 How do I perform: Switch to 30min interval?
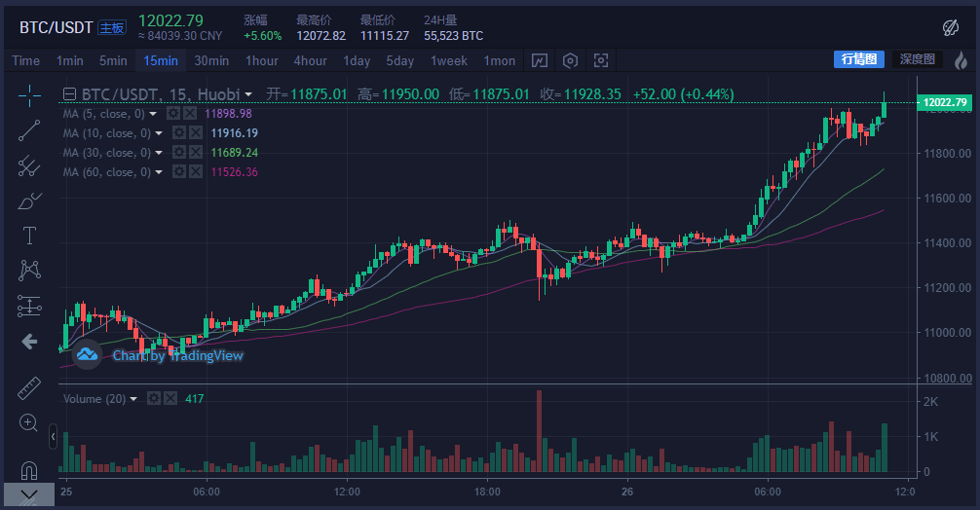pyautogui.click(x=211, y=60)
